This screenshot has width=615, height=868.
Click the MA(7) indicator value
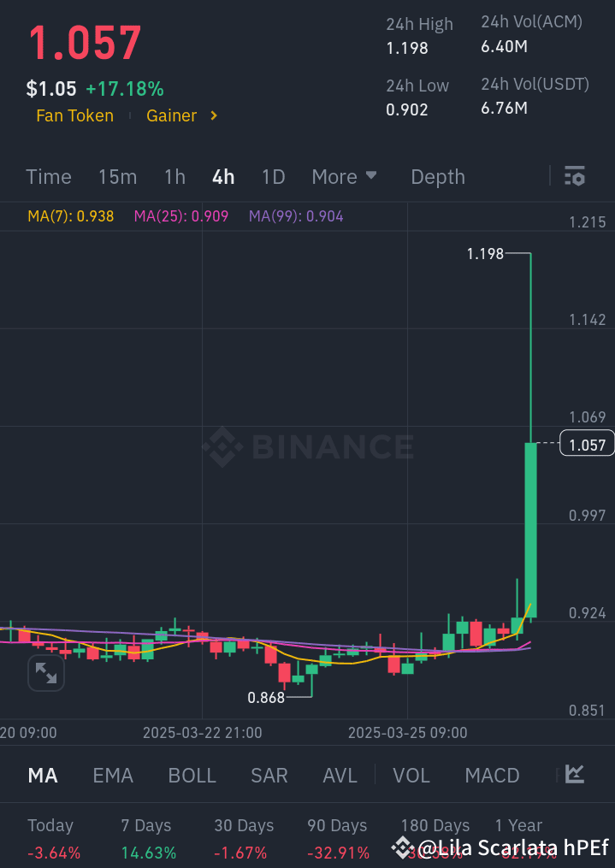pyautogui.click(x=70, y=216)
